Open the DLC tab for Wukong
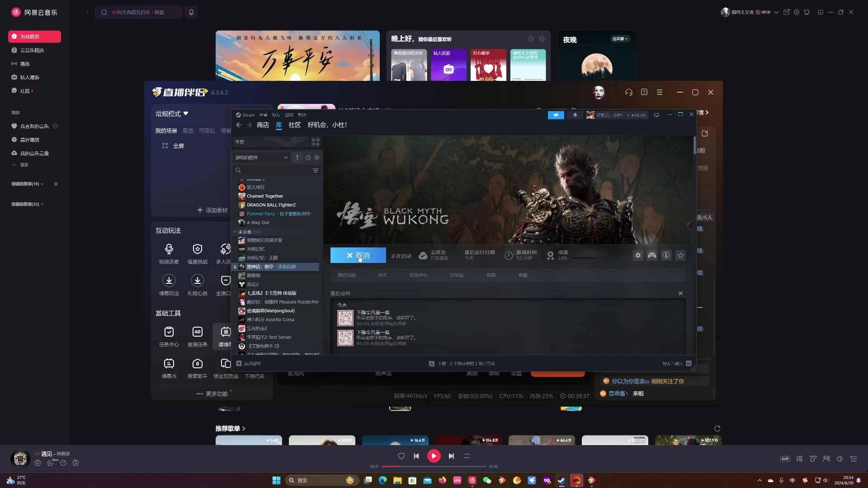Image resolution: width=868 pixels, height=488 pixels. click(x=382, y=275)
